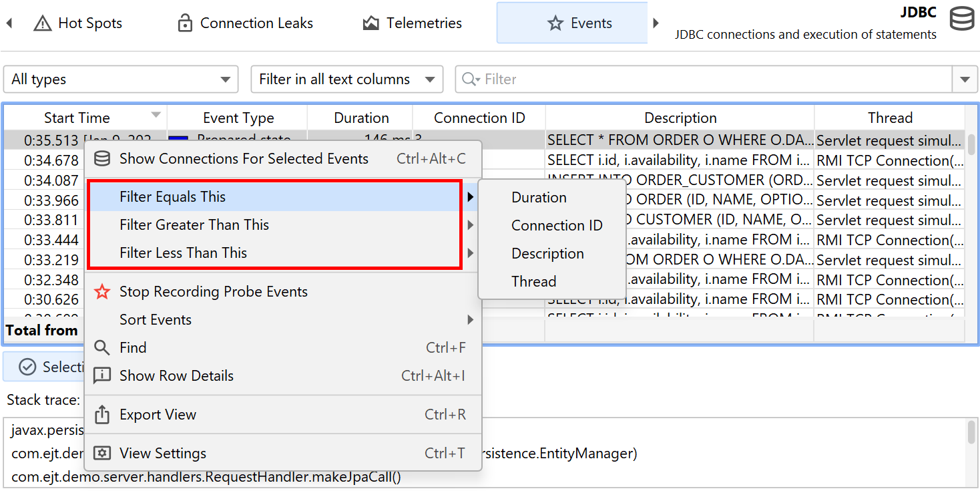Click the View Settings gear icon
Screen dimensions: 980x491
tap(102, 454)
